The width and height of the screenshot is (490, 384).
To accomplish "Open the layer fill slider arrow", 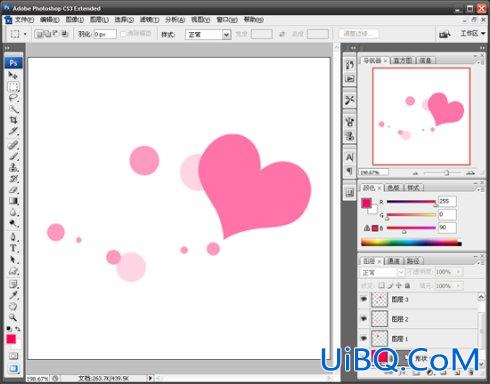I will point(459,286).
